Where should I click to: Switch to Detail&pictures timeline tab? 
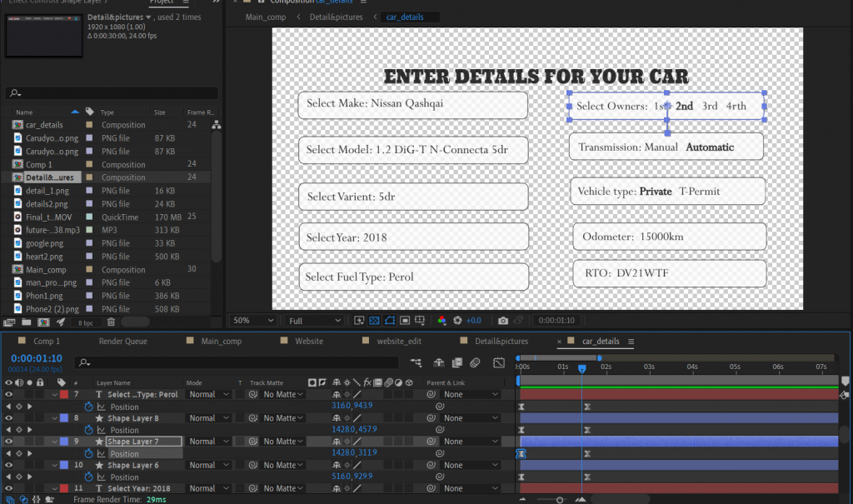pyautogui.click(x=501, y=342)
